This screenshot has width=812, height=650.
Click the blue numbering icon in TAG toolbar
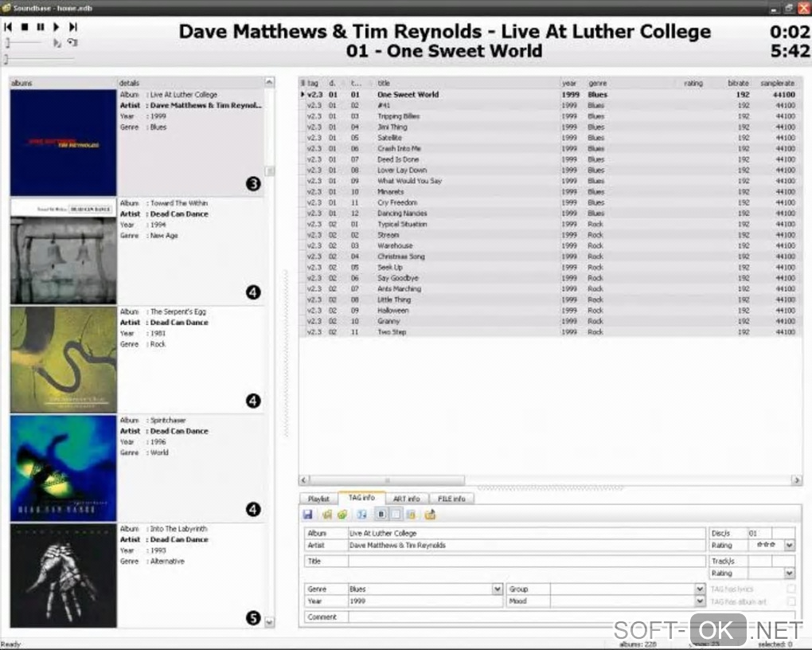coord(361,515)
